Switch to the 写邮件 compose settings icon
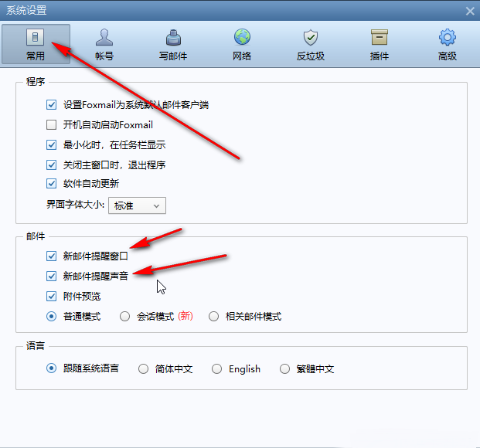The width and height of the screenshot is (480, 448). coord(173,37)
